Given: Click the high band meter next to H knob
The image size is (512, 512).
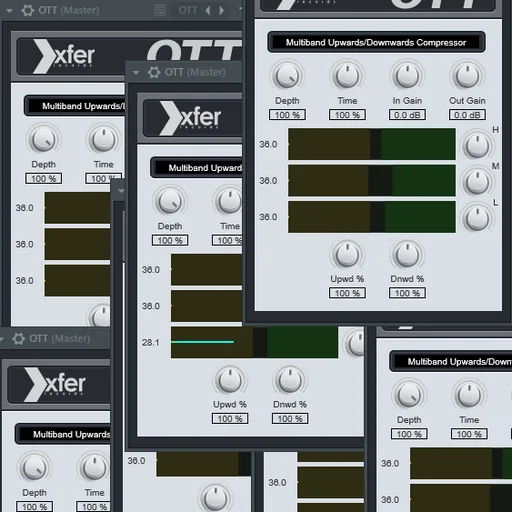Looking at the screenshot, I should pos(372,144).
